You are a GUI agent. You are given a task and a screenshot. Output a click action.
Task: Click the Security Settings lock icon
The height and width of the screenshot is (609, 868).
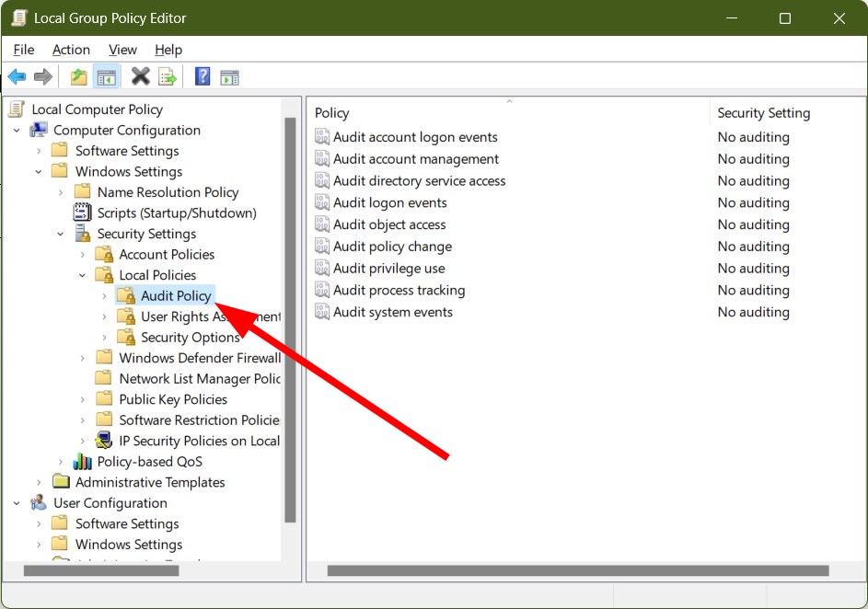(x=83, y=234)
